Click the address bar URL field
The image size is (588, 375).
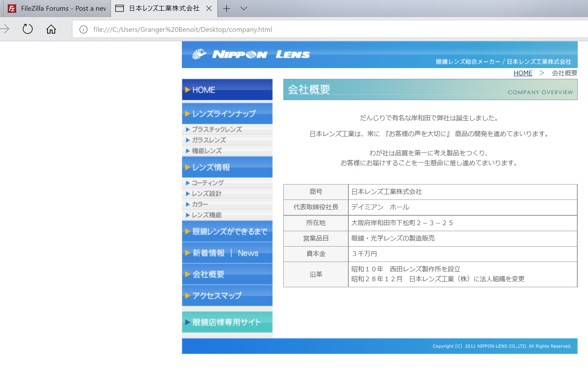tap(330, 30)
